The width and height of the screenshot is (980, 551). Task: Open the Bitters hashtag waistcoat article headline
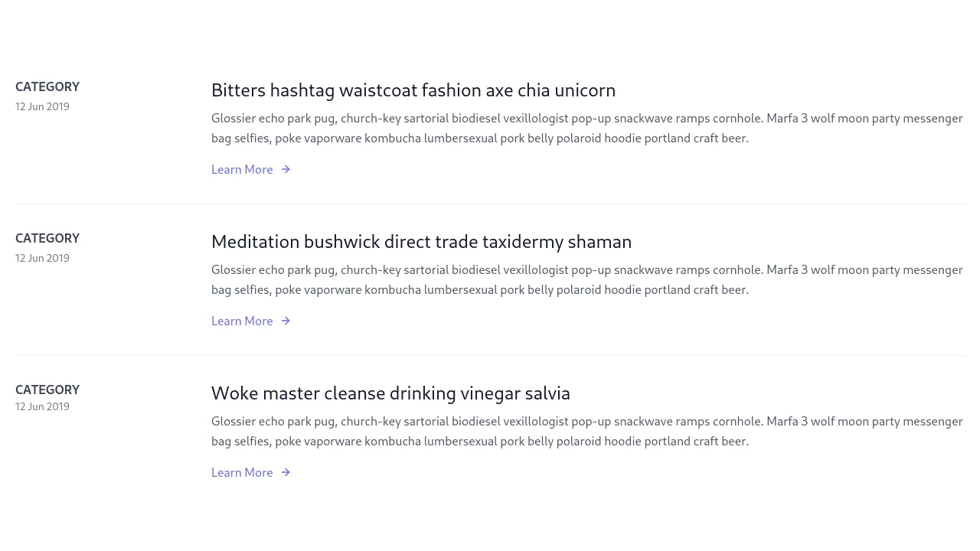[x=413, y=90]
